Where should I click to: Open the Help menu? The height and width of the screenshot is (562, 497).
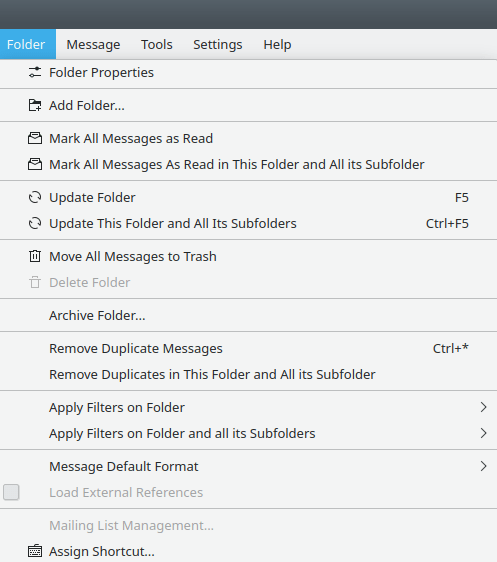click(x=277, y=44)
